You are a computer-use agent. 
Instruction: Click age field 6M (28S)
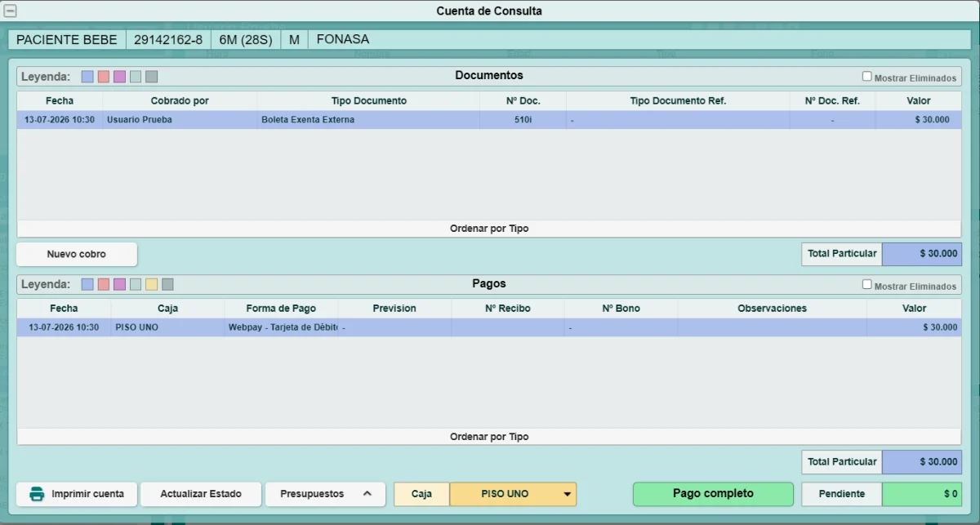[246, 39]
